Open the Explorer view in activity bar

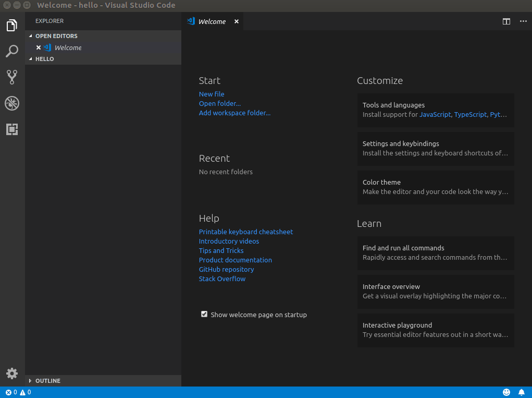[x=12, y=26]
